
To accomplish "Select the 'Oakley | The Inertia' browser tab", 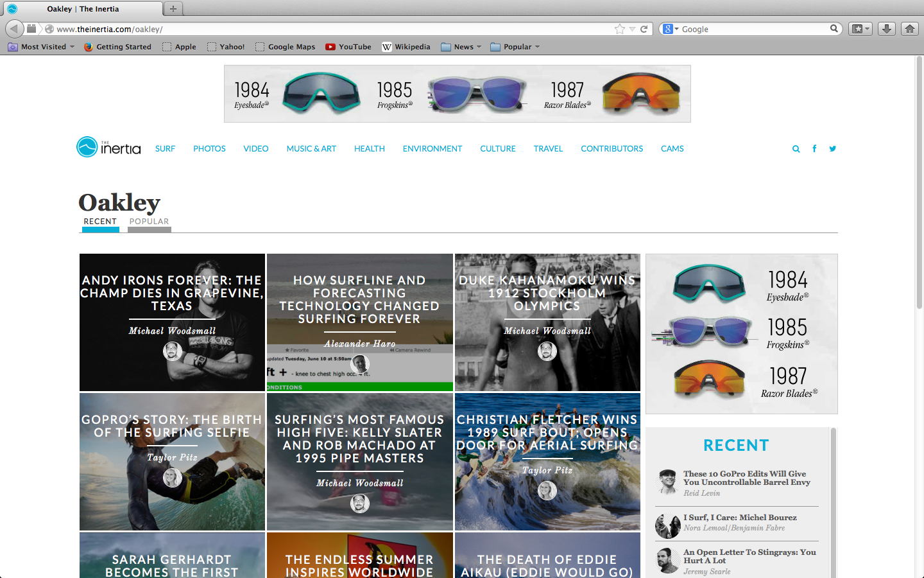I will coord(83,9).
